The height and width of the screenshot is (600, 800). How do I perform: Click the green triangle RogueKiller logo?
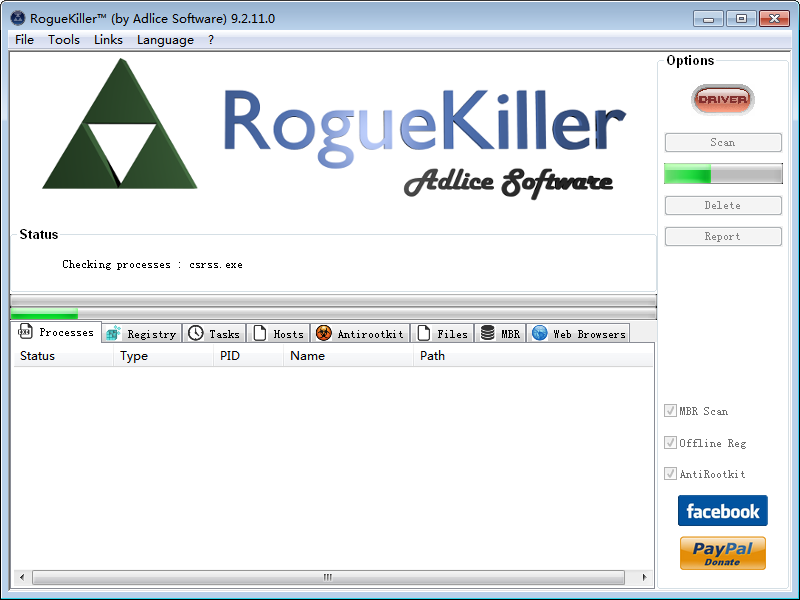[x=120, y=124]
